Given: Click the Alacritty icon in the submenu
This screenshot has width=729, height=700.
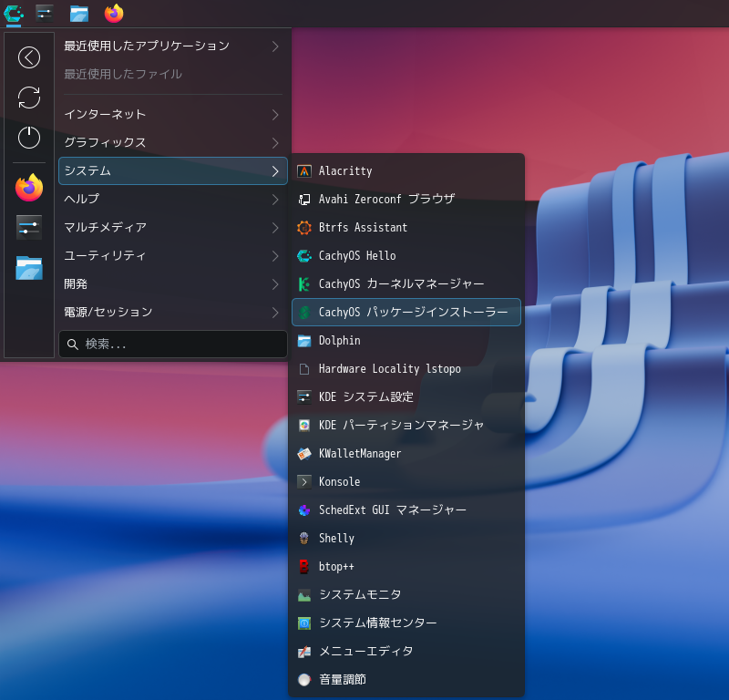Looking at the screenshot, I should [x=304, y=171].
